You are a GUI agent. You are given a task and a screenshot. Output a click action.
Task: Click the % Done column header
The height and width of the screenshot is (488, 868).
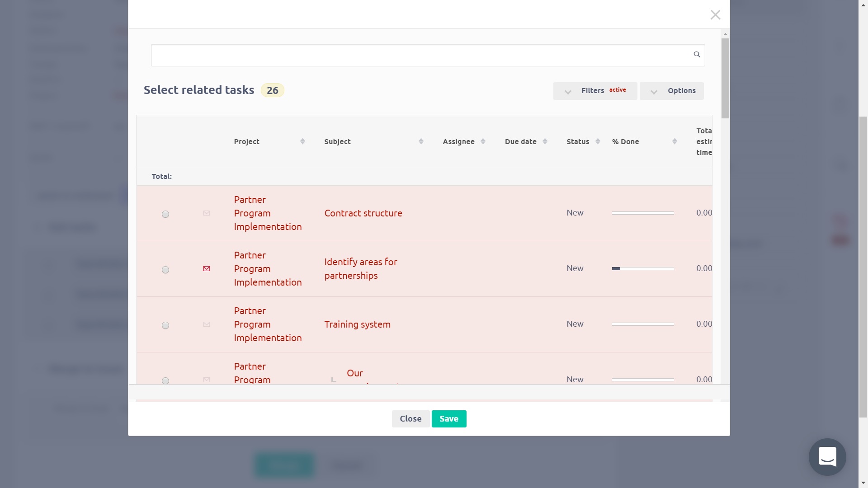coord(625,141)
